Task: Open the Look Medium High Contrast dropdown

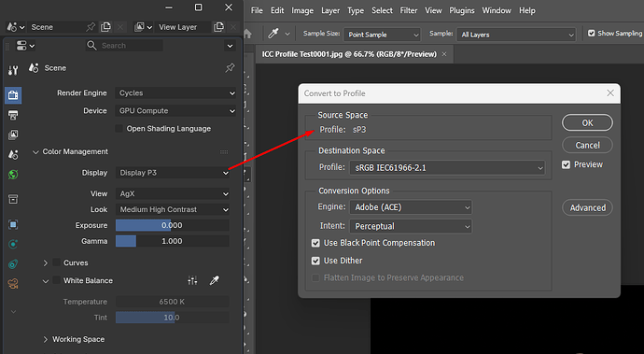Action: pyautogui.click(x=173, y=209)
